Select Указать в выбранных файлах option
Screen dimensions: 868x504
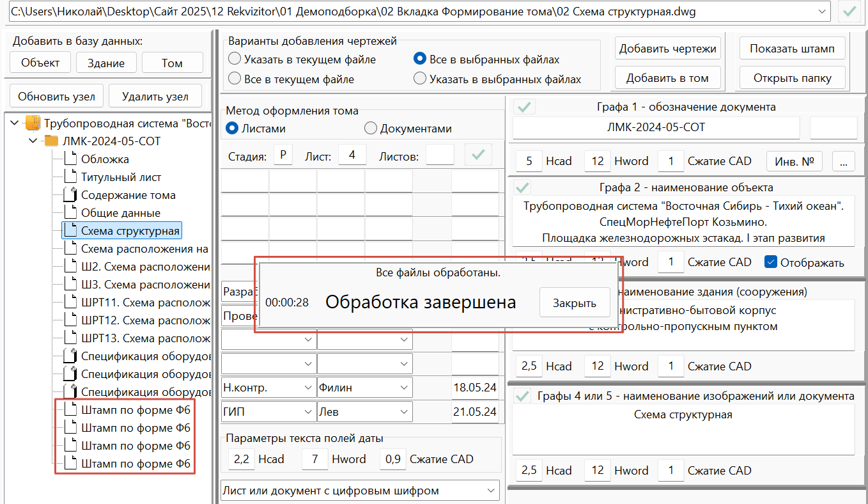pyautogui.click(x=419, y=79)
